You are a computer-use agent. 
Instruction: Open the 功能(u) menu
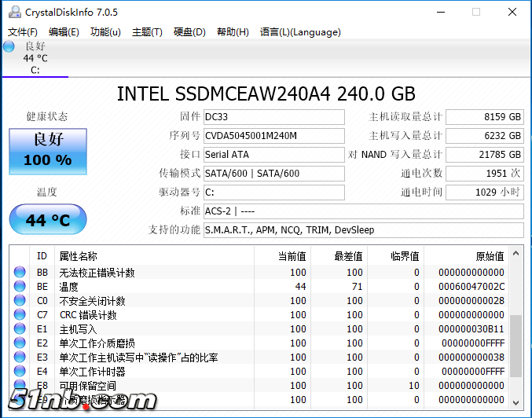point(105,32)
